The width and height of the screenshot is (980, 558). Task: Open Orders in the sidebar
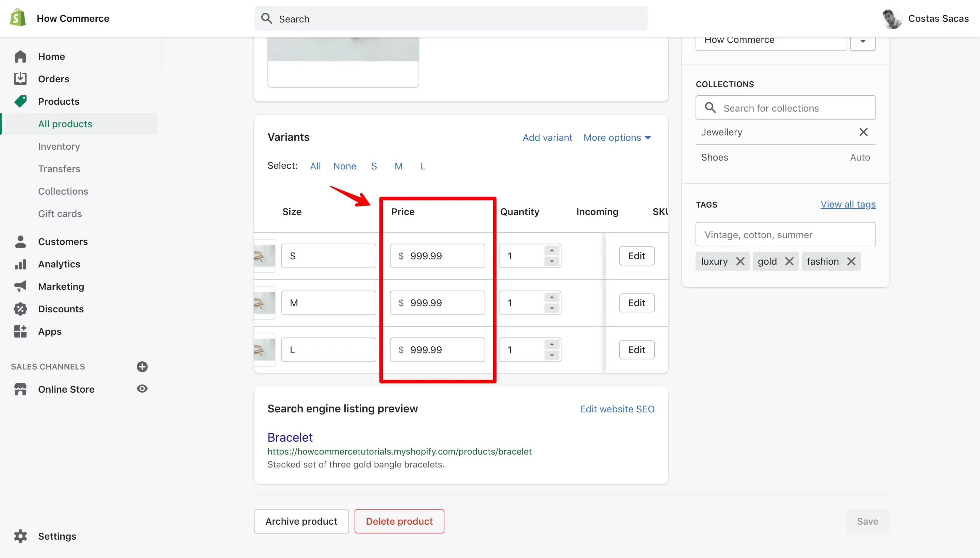coord(54,79)
